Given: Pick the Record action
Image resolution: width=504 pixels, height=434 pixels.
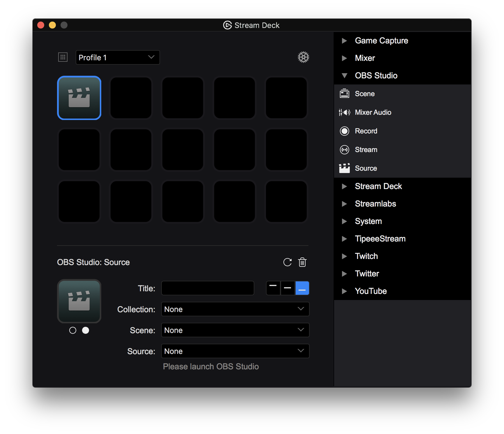Looking at the screenshot, I should click(x=366, y=131).
